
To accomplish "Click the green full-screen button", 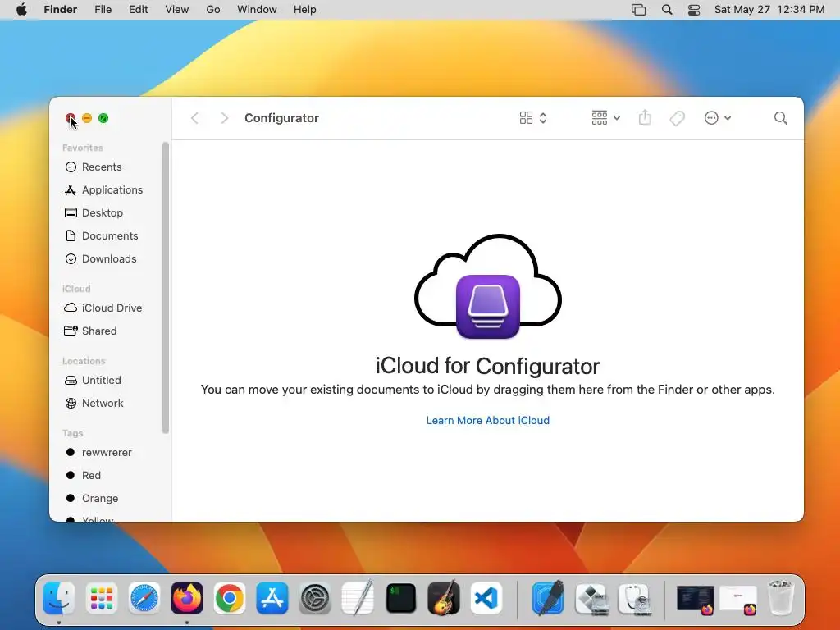I will point(103,118).
